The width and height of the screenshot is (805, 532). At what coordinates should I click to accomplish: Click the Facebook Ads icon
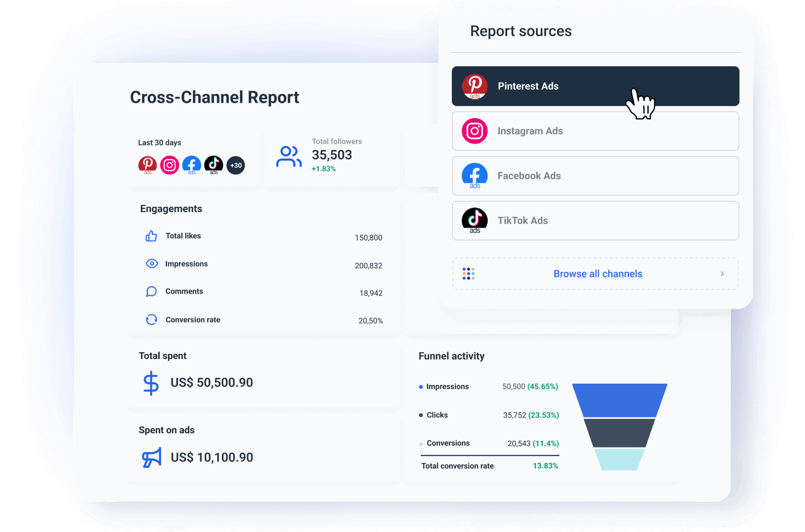pos(474,176)
